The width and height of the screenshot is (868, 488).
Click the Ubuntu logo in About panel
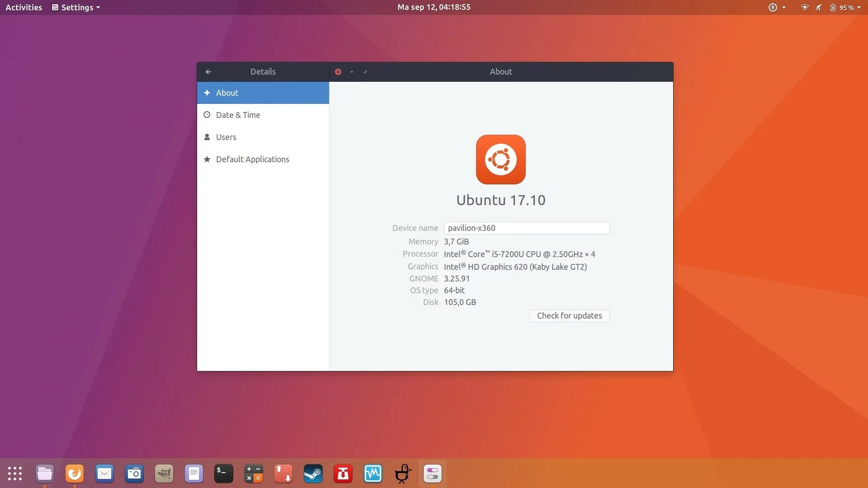[500, 160]
